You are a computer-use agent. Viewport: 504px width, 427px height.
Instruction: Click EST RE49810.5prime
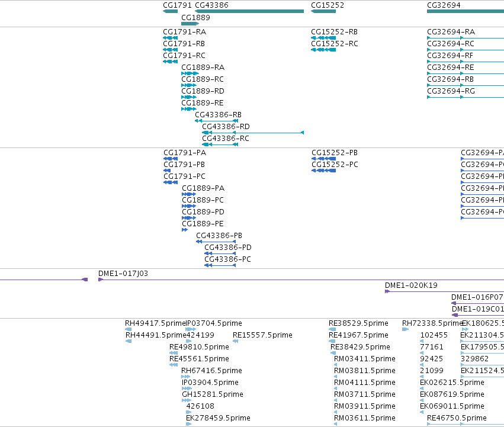coord(199,347)
